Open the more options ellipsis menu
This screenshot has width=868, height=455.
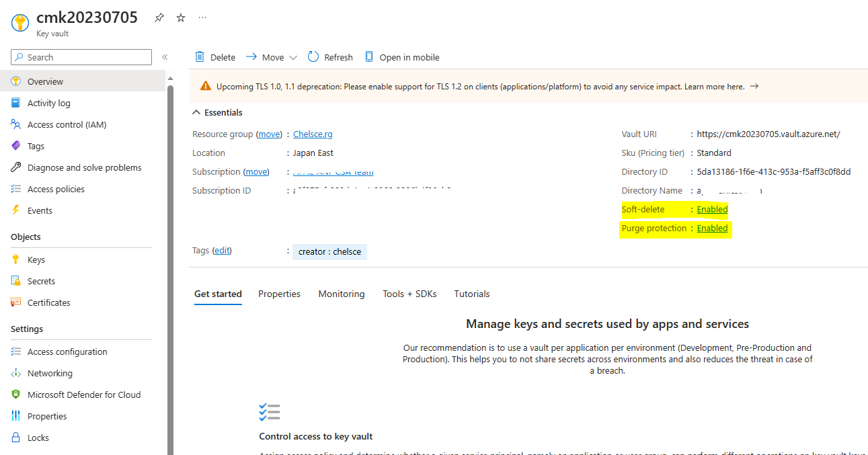(x=202, y=18)
